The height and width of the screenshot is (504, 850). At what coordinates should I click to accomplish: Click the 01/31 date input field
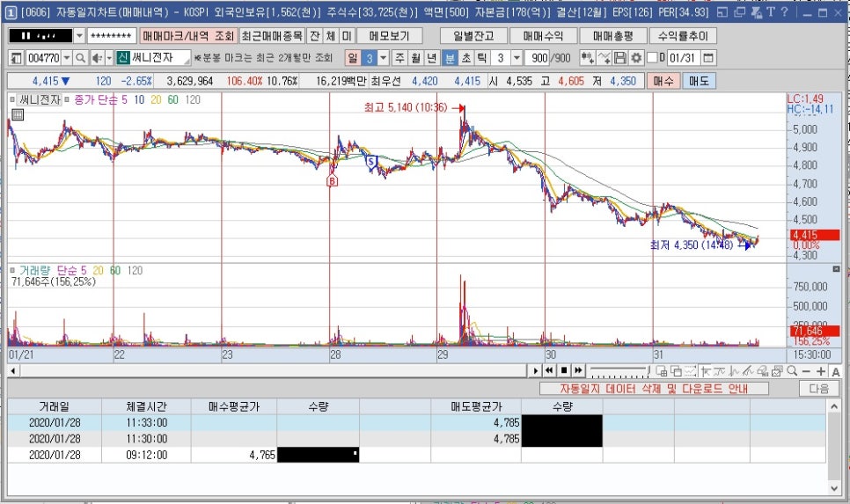click(x=683, y=58)
